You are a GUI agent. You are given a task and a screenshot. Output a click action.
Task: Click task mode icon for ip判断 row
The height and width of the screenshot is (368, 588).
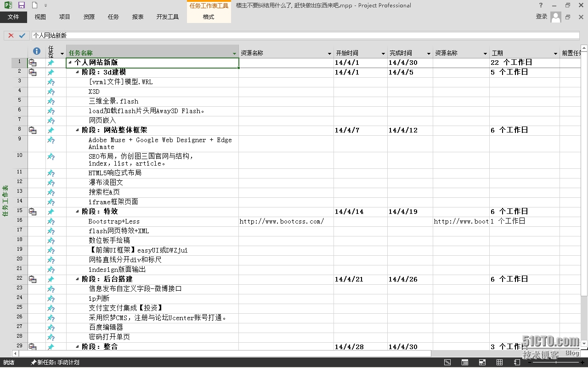pos(51,299)
